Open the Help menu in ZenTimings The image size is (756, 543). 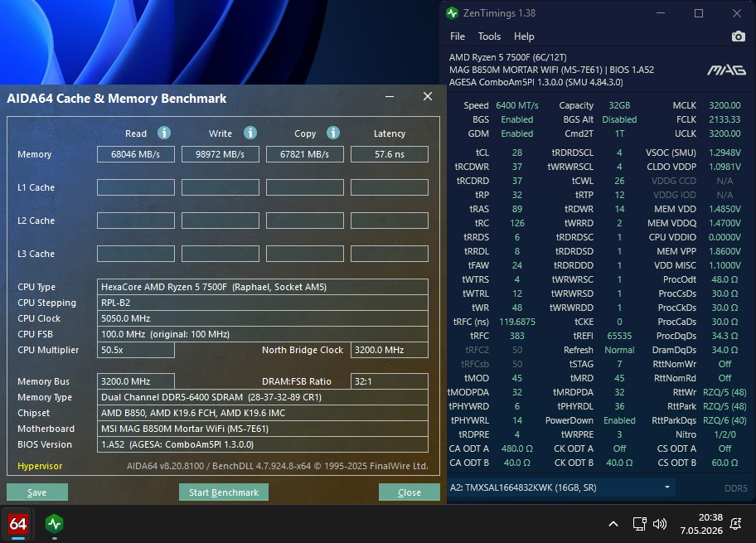524,36
